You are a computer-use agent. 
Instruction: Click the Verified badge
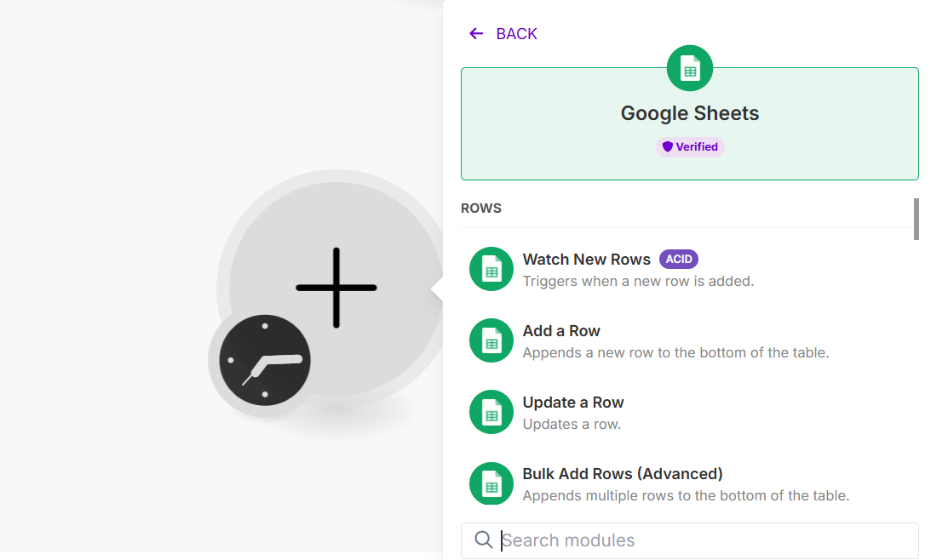click(690, 146)
